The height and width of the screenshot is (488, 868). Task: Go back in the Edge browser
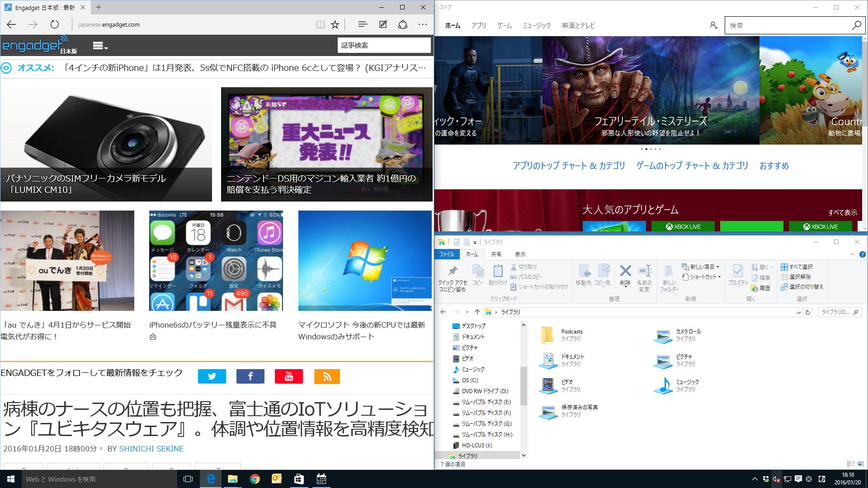pyautogui.click(x=12, y=24)
